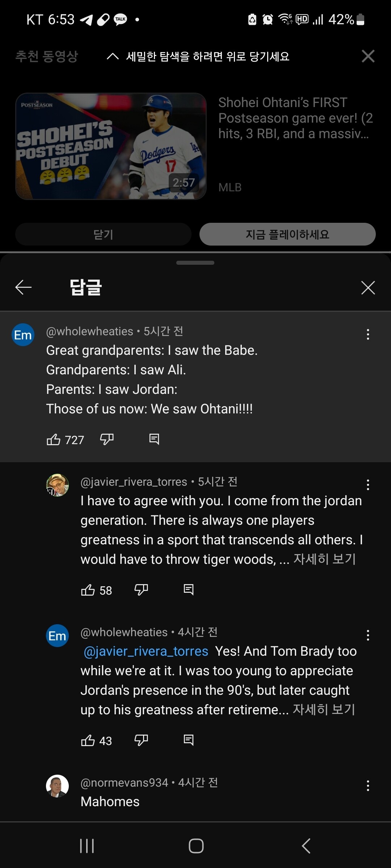Expand the Tom Brady reply with 자세히 보기
This screenshot has height=868, width=391.
[x=324, y=710]
